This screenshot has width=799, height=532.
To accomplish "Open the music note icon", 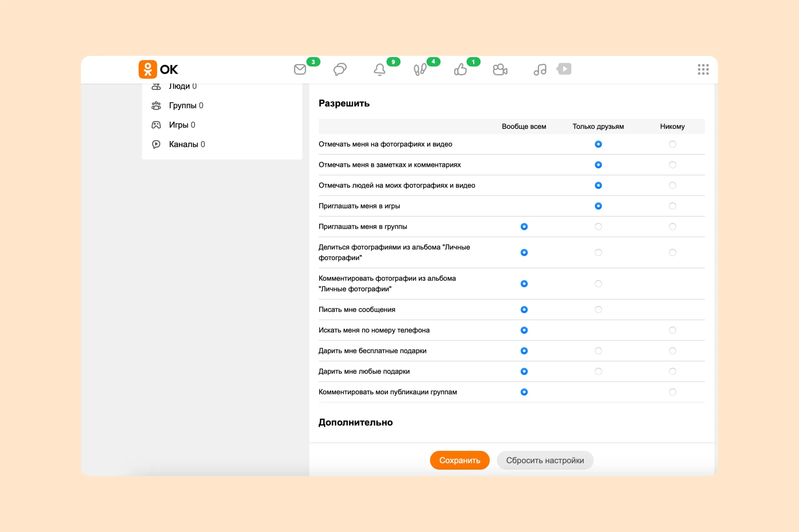I will [x=540, y=70].
